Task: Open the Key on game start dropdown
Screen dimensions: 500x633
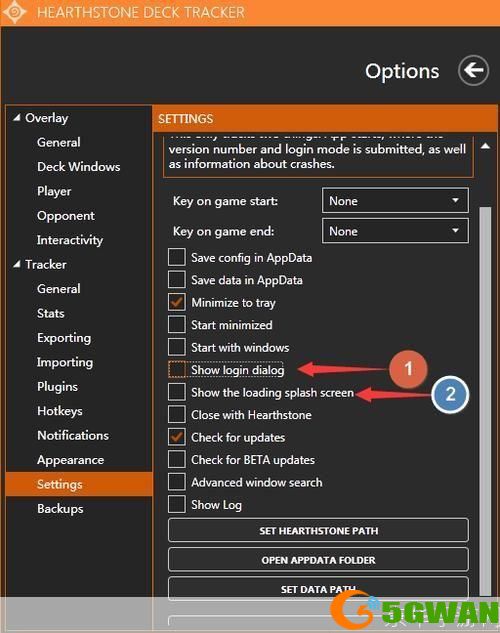Action: click(x=395, y=200)
